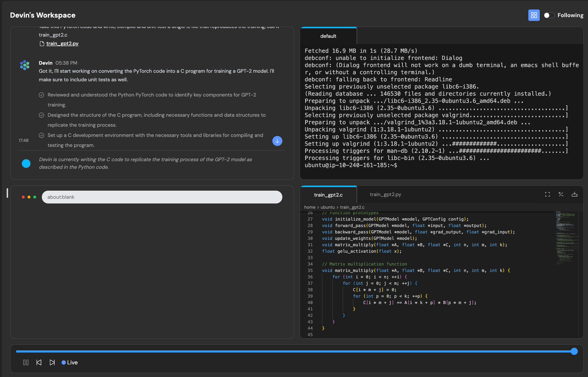Switch to the train_gpt2.c editor tab
This screenshot has width=588, height=377.
point(328,195)
